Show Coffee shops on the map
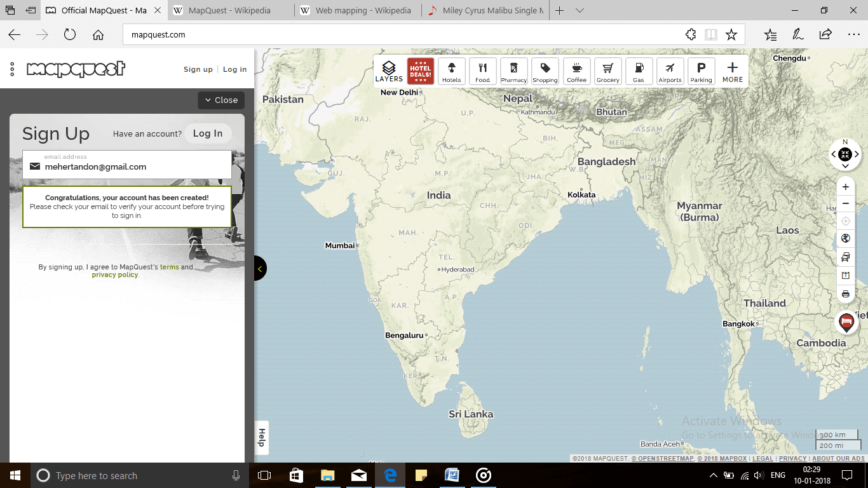 [576, 71]
